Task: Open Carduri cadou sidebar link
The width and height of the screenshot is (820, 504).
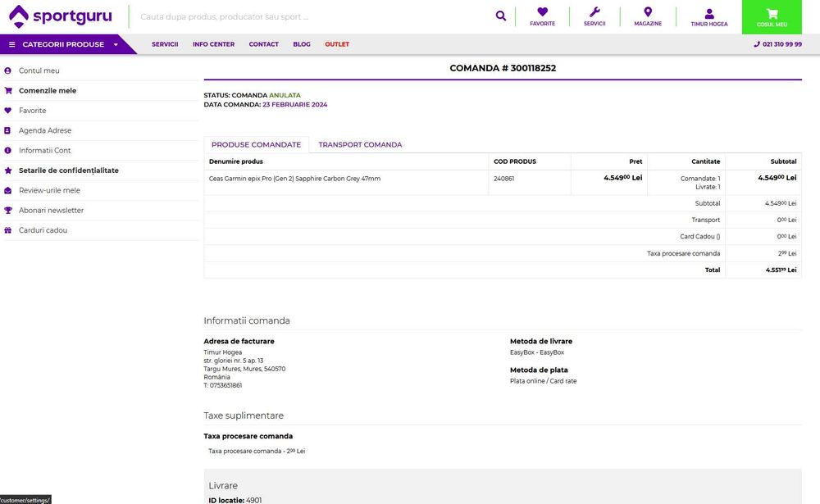Action: 43,230
